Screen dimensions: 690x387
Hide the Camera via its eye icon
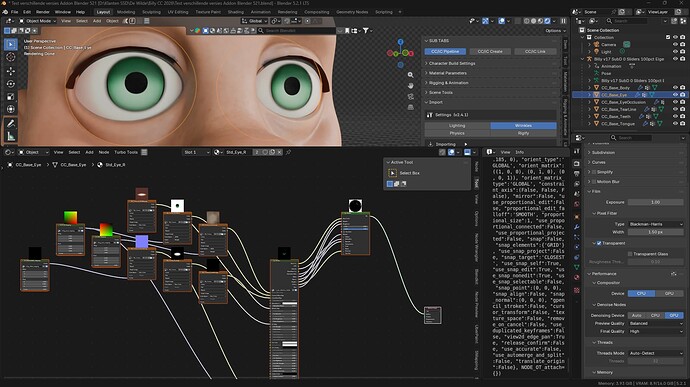[675, 44]
